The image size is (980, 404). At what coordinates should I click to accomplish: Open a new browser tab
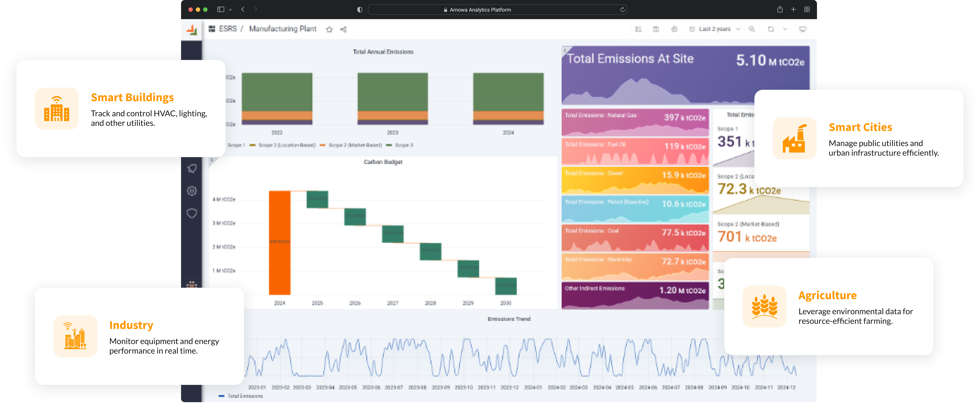pos(793,10)
